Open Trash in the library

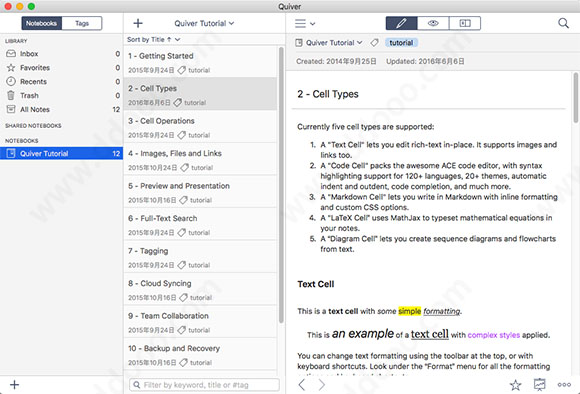coord(61,95)
